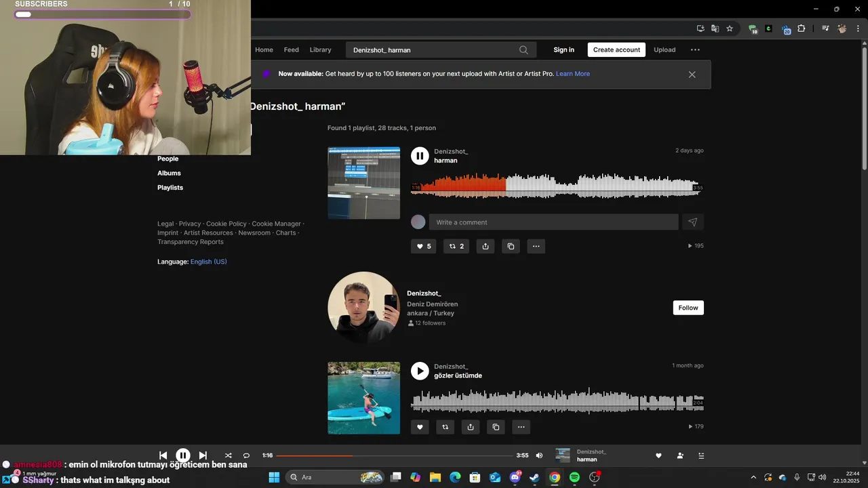Show hidden system tray icons

[753, 477]
